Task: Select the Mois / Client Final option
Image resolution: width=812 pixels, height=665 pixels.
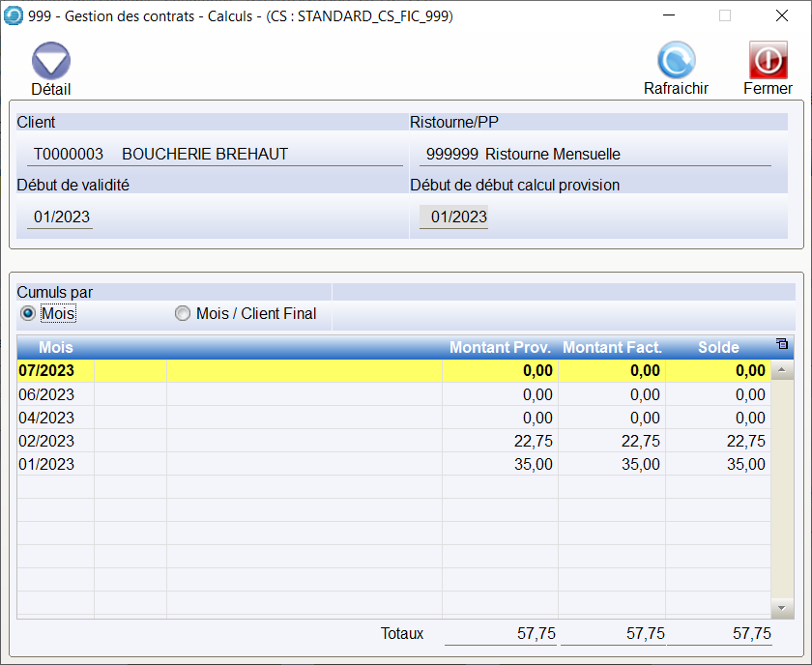Action: 182,313
